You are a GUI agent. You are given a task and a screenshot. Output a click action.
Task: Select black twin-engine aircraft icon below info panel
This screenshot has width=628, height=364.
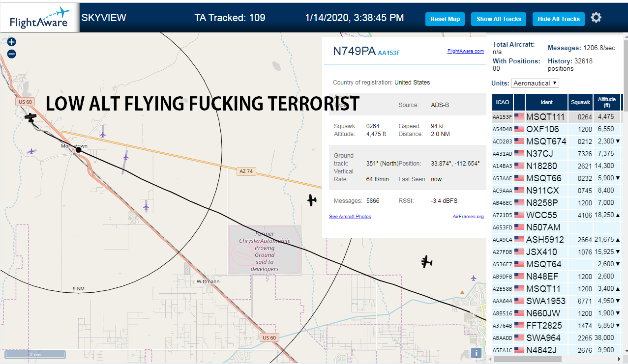(427, 262)
